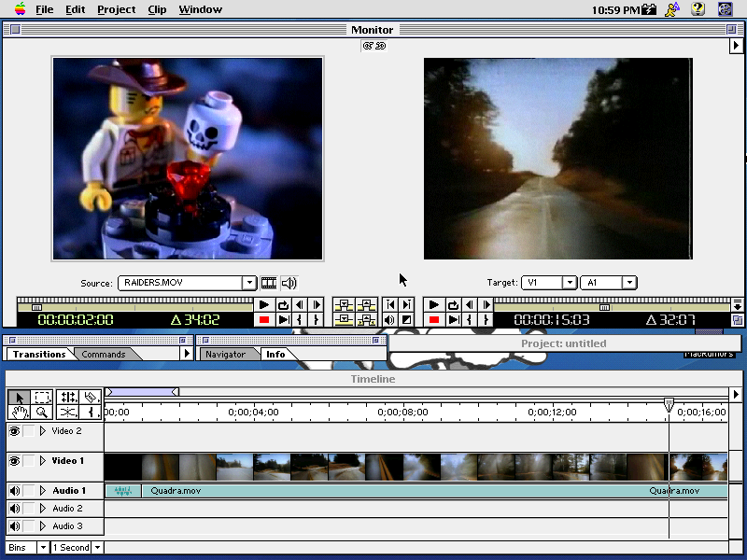747x560 pixels.
Task: Expand the Audio 3 track
Action: pyautogui.click(x=43, y=526)
